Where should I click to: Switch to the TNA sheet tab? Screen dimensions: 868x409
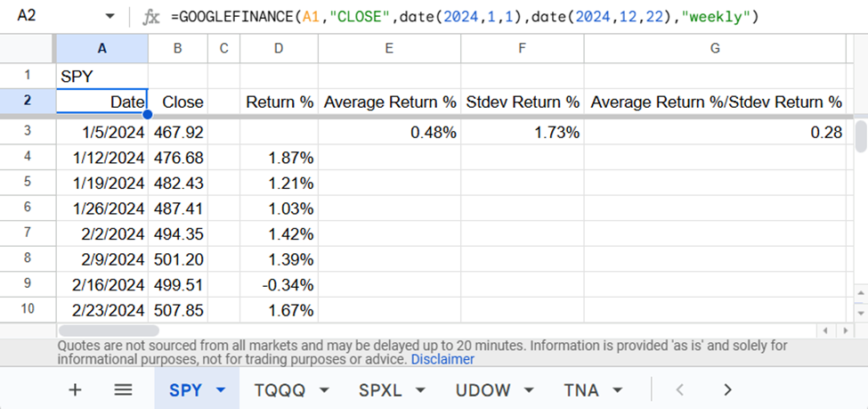(x=580, y=390)
